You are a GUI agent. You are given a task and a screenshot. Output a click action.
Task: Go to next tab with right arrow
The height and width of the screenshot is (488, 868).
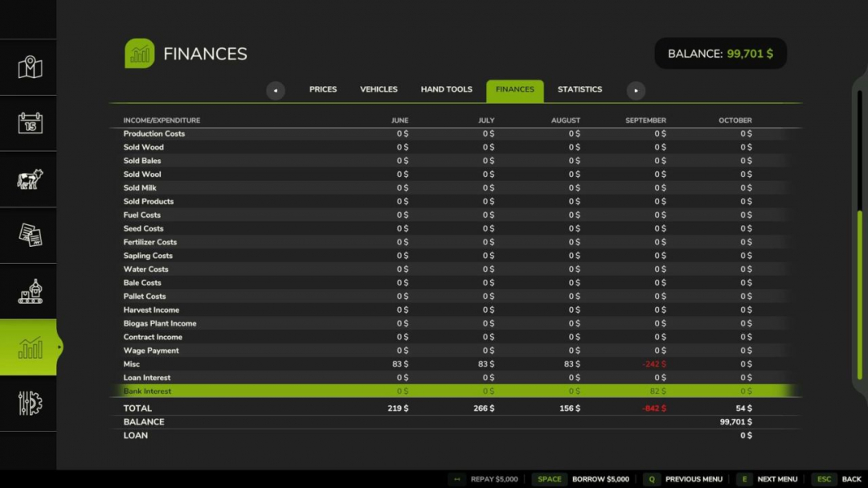point(636,90)
